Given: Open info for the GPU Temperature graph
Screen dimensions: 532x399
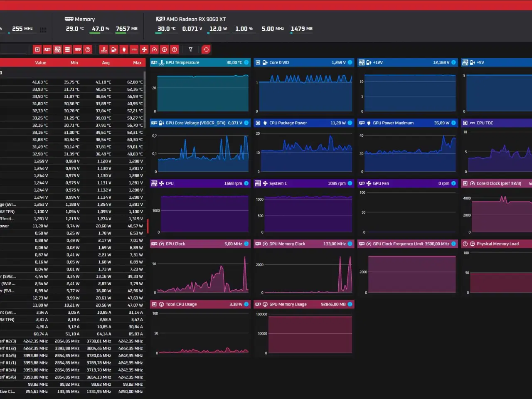Looking at the screenshot, I should pyautogui.click(x=246, y=62).
